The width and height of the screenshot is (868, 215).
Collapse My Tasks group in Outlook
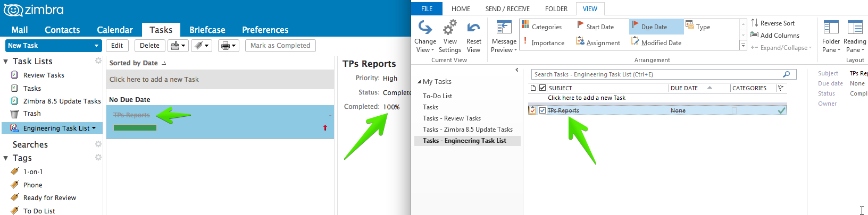[419, 82]
